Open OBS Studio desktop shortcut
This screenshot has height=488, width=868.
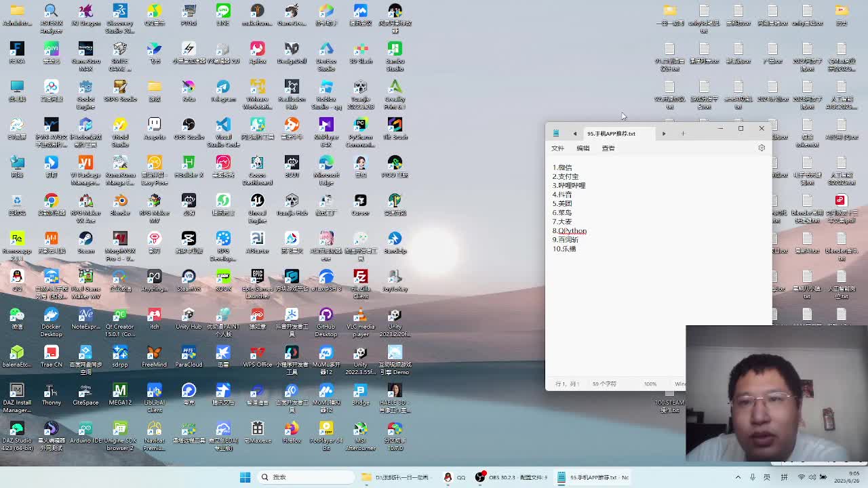click(189, 129)
